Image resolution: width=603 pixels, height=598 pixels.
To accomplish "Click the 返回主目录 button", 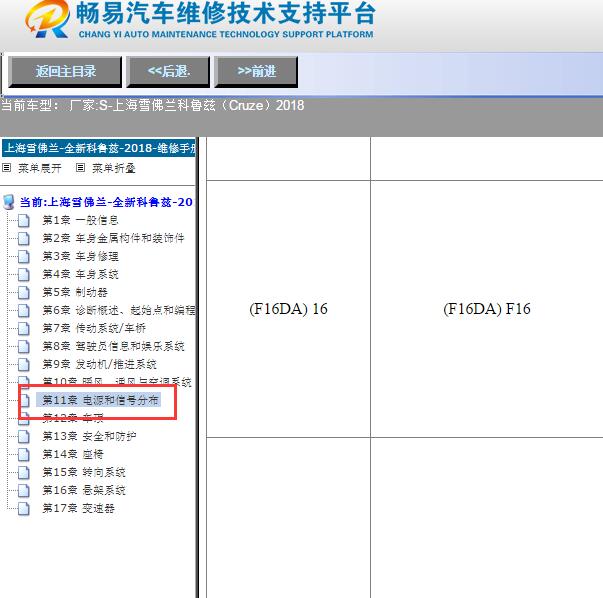I will [65, 72].
